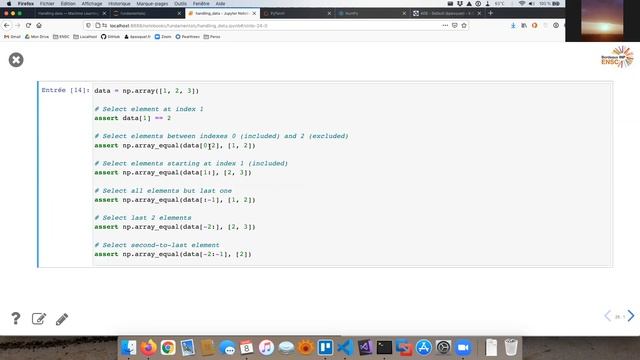Image resolution: width=640 pixels, height=360 pixels.
Task: Click the Entrée [14] cell prompt
Action: tap(65, 90)
